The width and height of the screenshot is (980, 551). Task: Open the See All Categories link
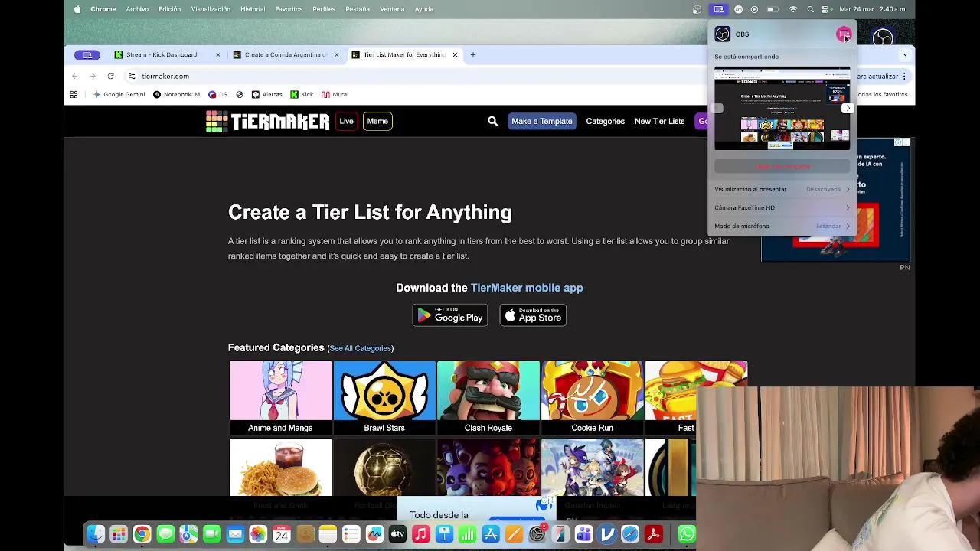(360, 348)
